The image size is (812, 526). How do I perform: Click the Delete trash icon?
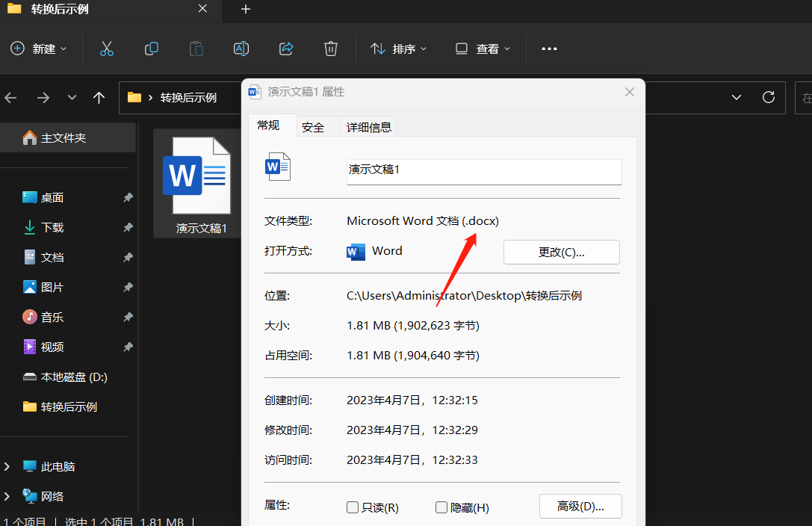pos(330,49)
